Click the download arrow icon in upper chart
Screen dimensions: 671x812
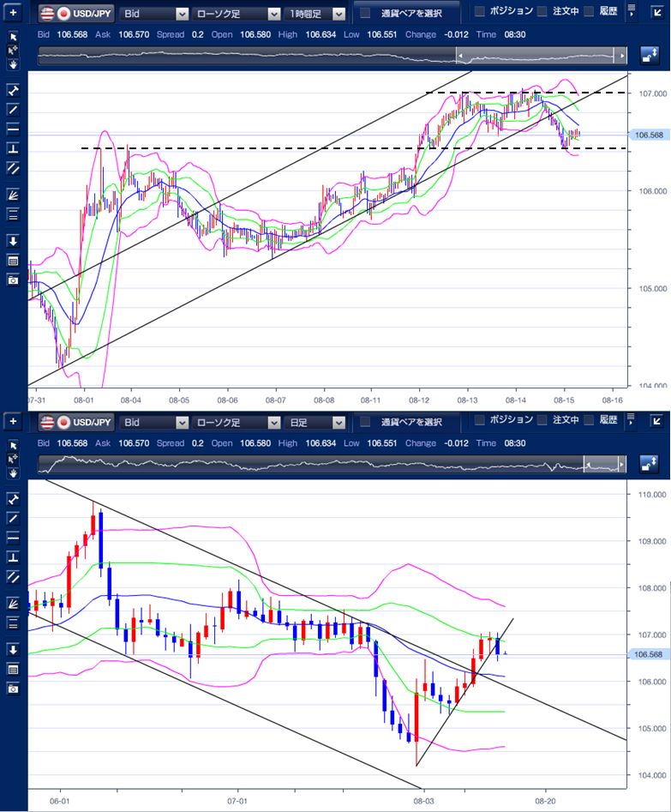(13, 241)
